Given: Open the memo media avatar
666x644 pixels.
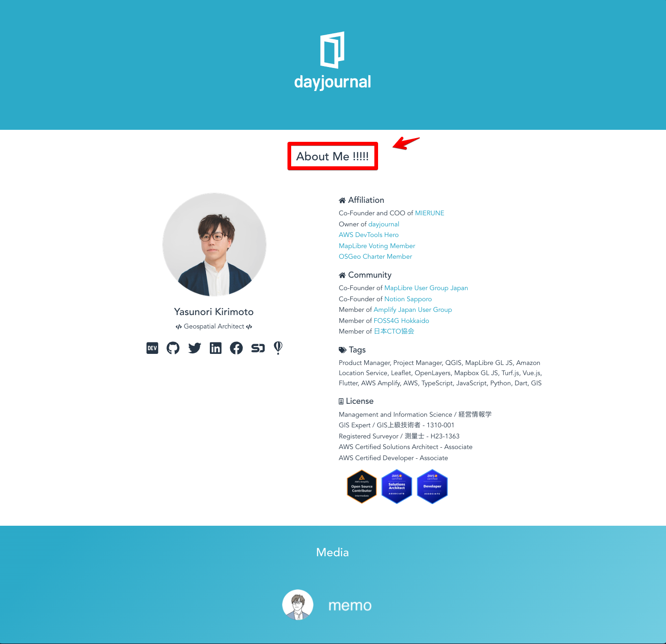Looking at the screenshot, I should [298, 605].
